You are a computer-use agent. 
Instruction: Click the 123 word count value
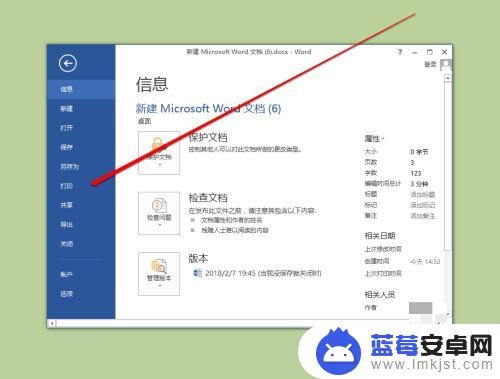click(416, 173)
